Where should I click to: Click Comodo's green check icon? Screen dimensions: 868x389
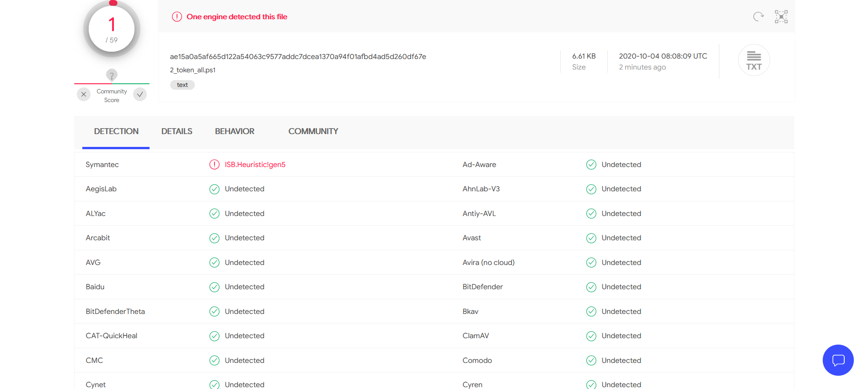591,361
